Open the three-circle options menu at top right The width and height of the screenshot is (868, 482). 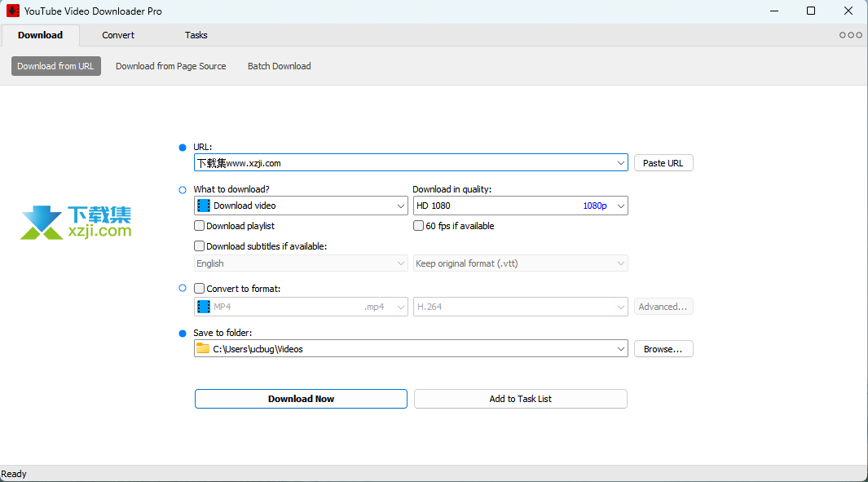(850, 35)
